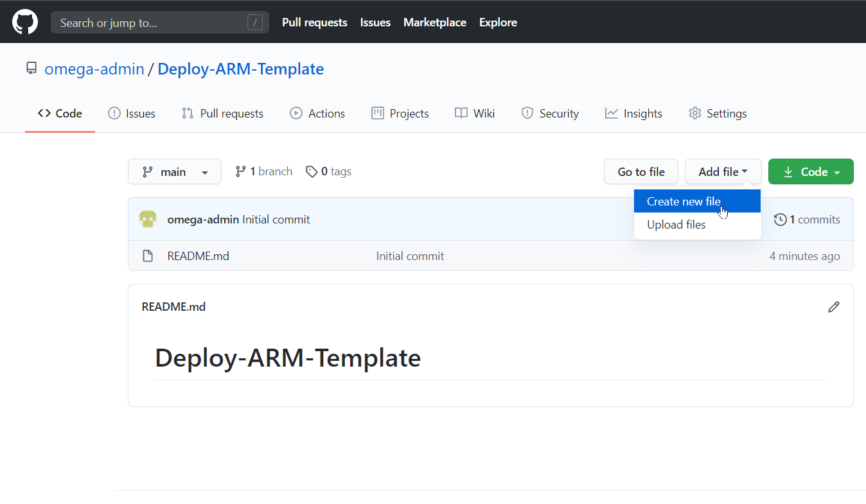This screenshot has width=866, height=504.
Task: Go to the Actions tab
Action: click(x=317, y=114)
